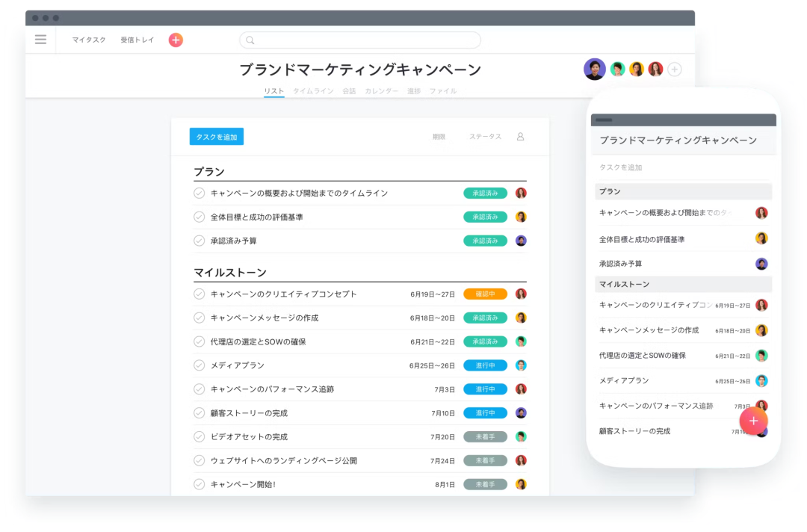Viewport: 807px width, 532px height.
Task: Click the assignee person icon column header
Action: coord(520,136)
